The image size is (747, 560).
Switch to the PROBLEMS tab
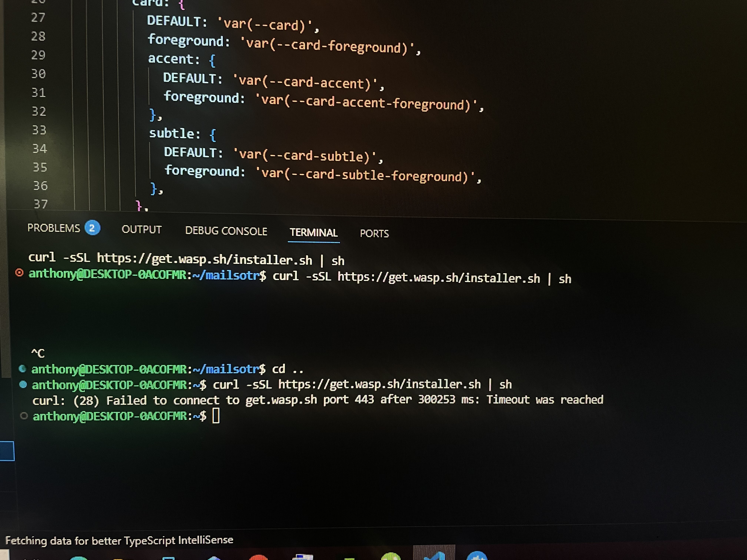pyautogui.click(x=54, y=228)
